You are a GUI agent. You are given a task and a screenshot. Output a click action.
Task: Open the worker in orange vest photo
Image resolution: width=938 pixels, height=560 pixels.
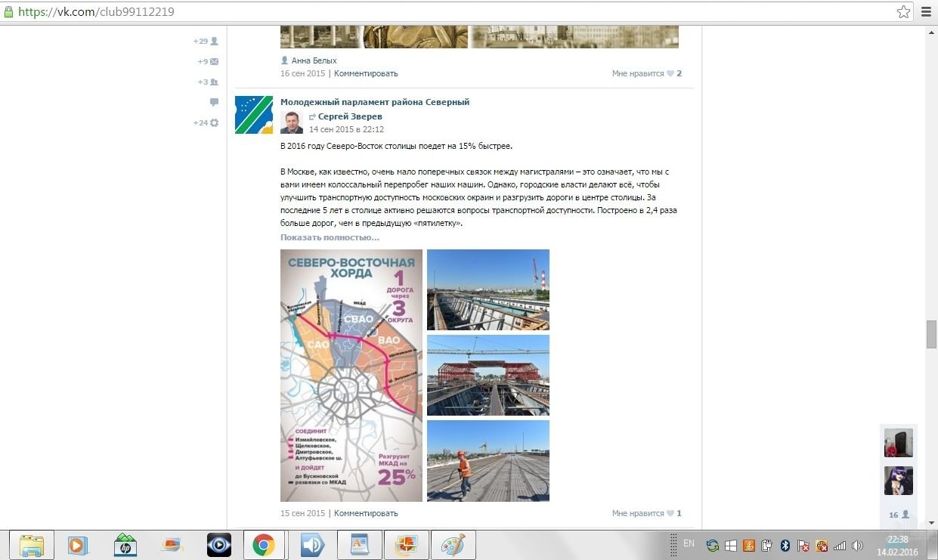click(488, 461)
